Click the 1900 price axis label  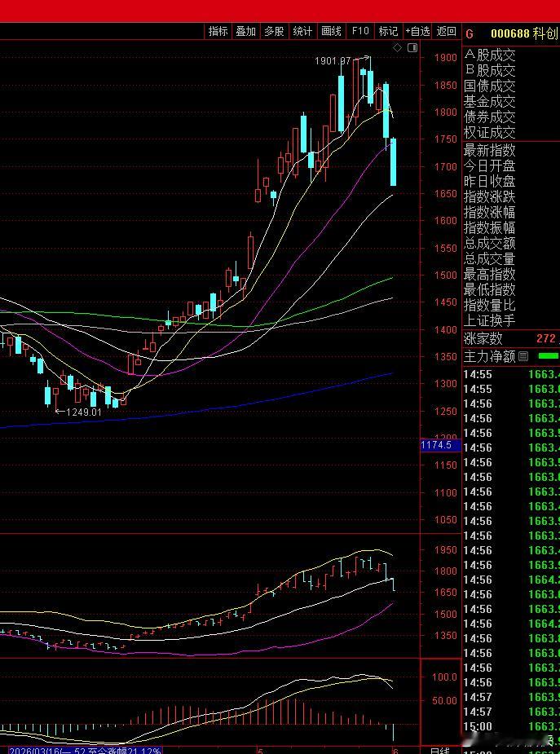[x=445, y=58]
